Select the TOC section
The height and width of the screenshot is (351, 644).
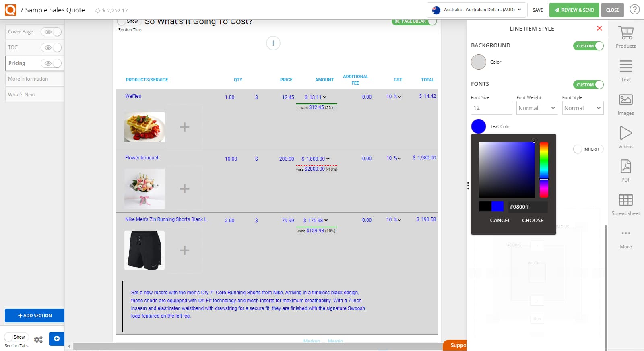(x=13, y=47)
